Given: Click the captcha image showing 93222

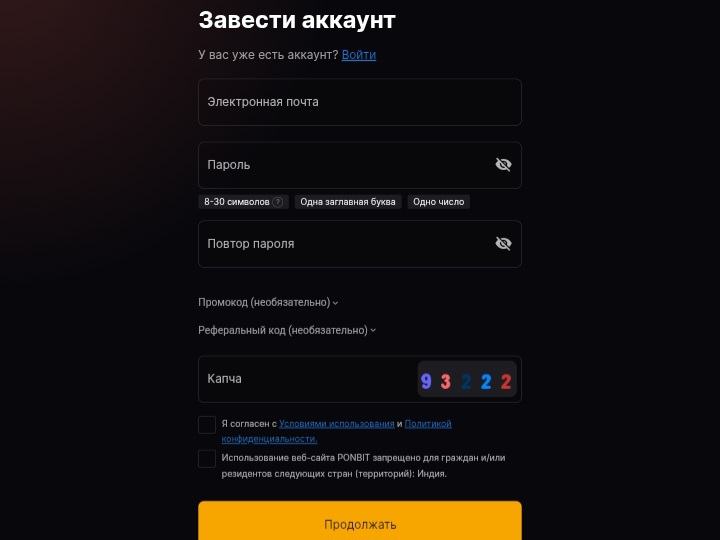Looking at the screenshot, I should coord(467,379).
